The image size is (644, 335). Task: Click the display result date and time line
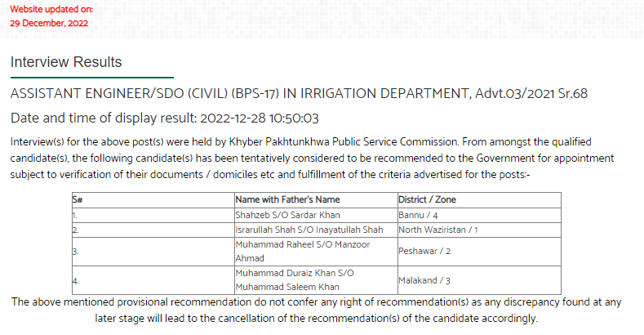coord(164,118)
